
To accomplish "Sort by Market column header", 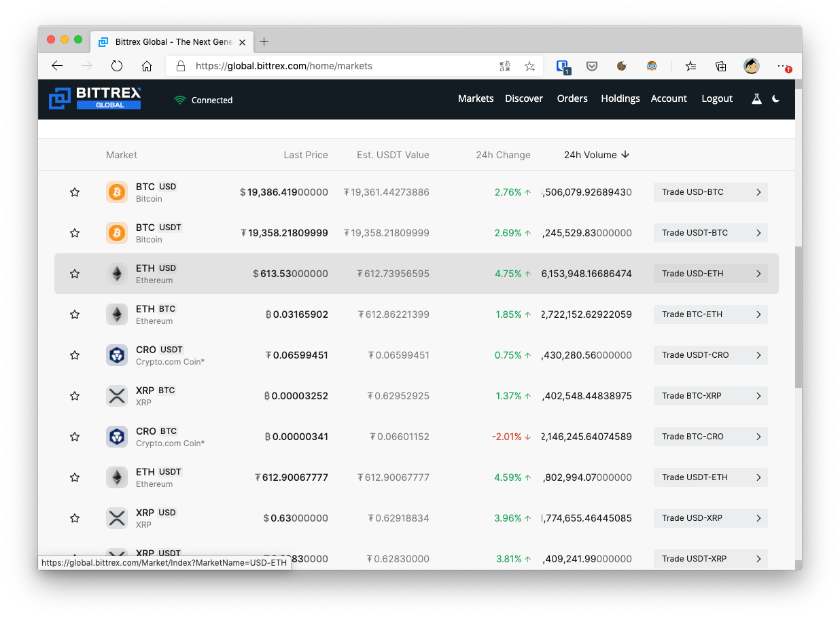I will click(122, 155).
